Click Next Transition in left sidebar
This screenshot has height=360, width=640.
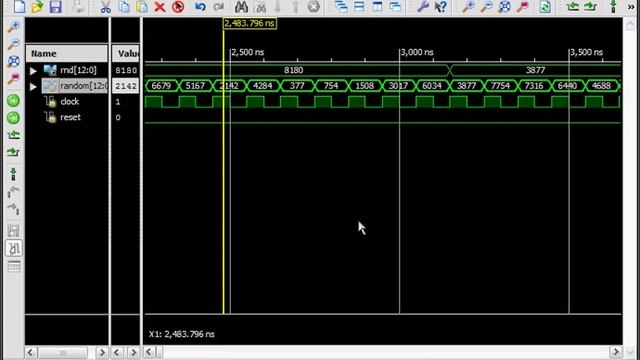click(x=13, y=152)
